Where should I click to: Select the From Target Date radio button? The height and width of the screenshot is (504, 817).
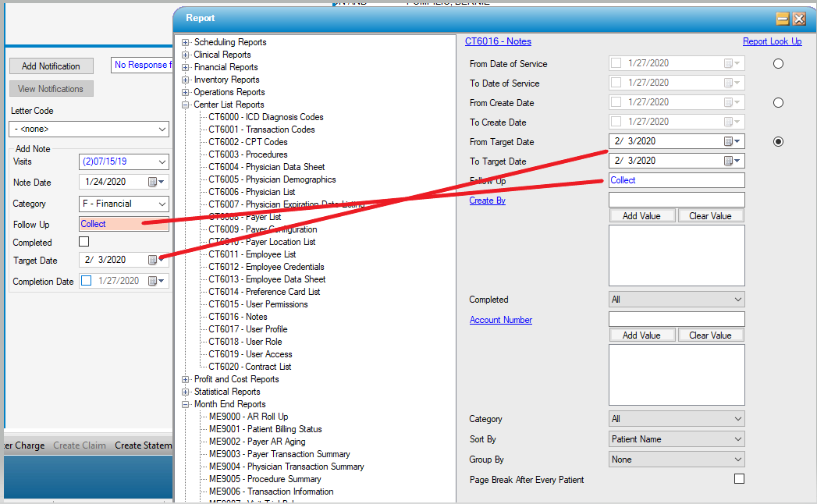(x=778, y=141)
